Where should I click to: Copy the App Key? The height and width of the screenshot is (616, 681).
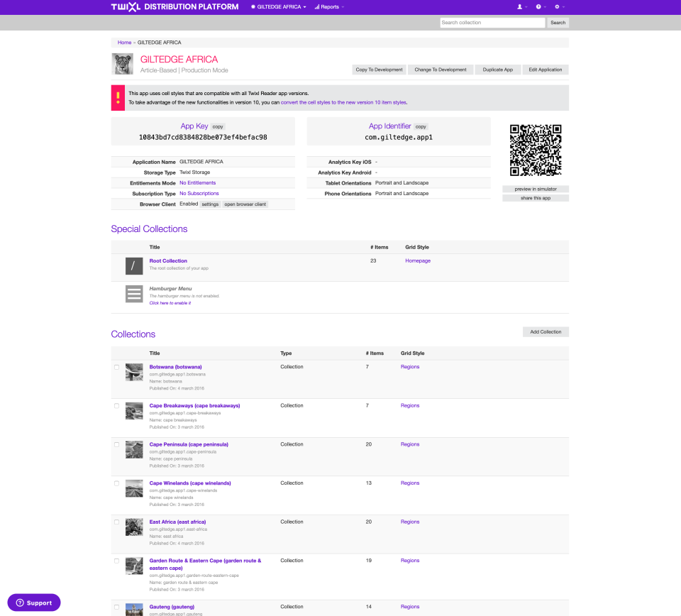coord(218,127)
